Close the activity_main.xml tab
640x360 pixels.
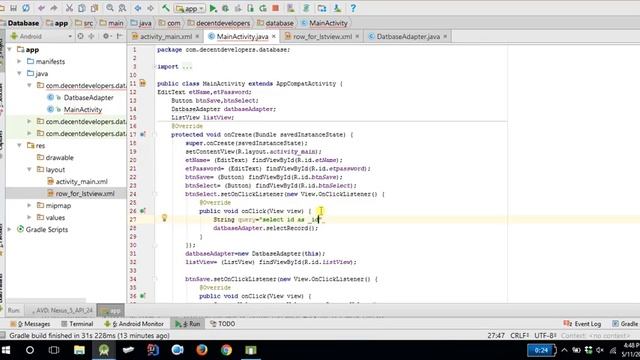pyautogui.click(x=197, y=36)
